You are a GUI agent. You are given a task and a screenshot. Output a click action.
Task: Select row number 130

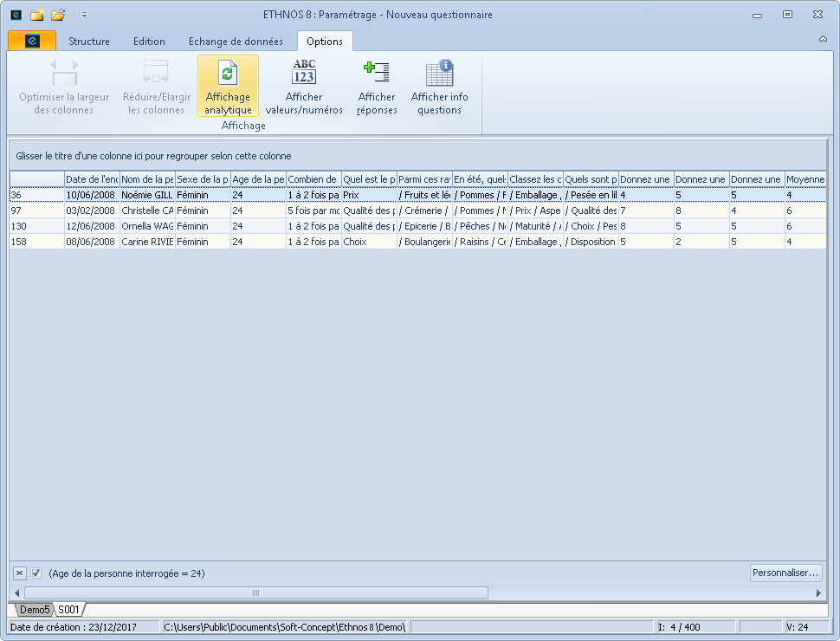point(37,226)
